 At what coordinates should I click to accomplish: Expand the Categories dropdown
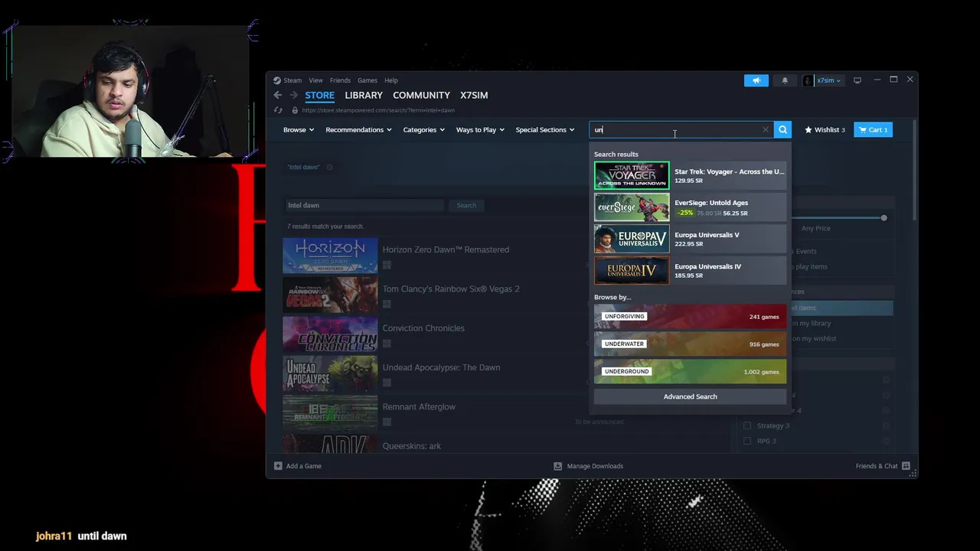[423, 130]
